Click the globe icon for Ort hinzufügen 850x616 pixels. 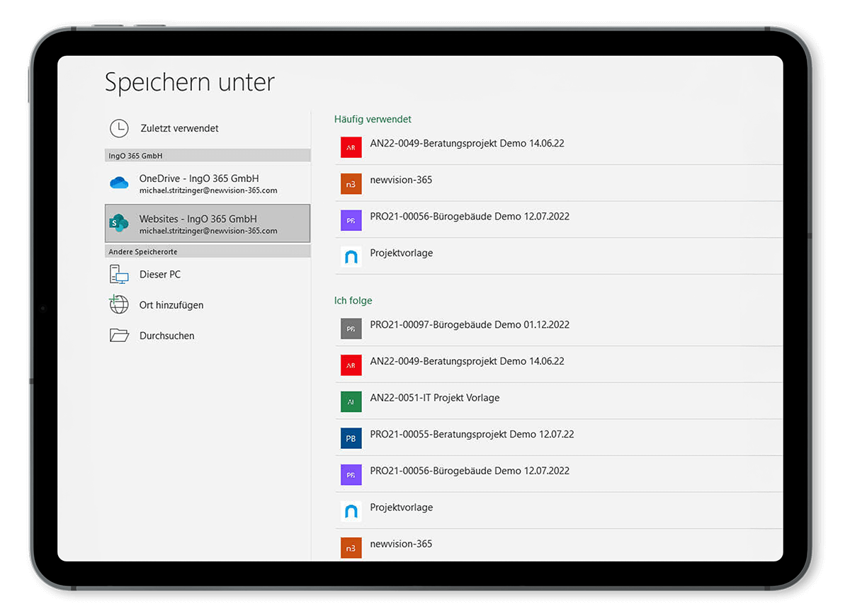pos(119,304)
